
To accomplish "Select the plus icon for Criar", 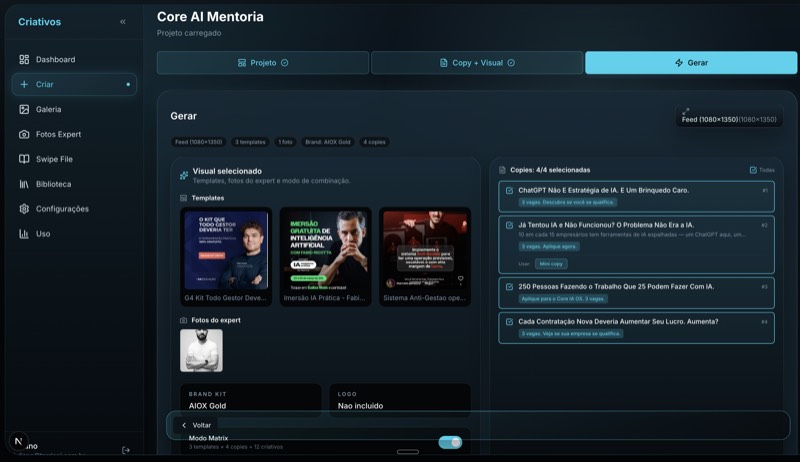I will (x=24, y=84).
